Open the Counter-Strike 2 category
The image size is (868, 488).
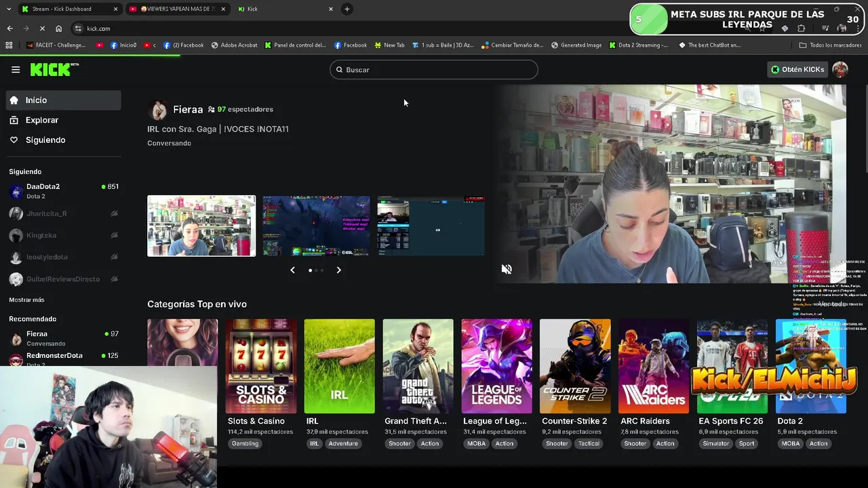(x=575, y=366)
